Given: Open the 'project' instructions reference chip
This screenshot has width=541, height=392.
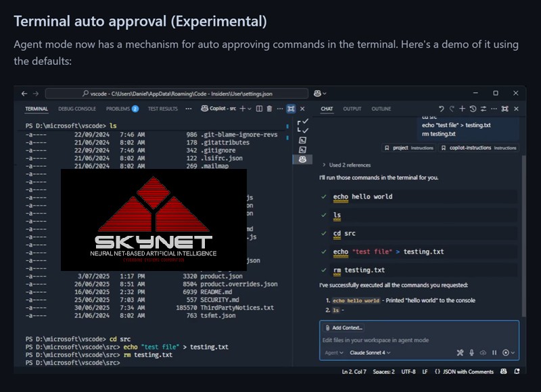Looking at the screenshot, I should (409, 147).
